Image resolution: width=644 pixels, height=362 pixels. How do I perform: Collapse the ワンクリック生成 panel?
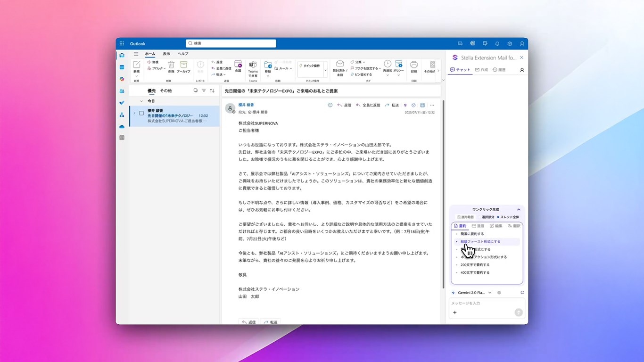(519, 209)
